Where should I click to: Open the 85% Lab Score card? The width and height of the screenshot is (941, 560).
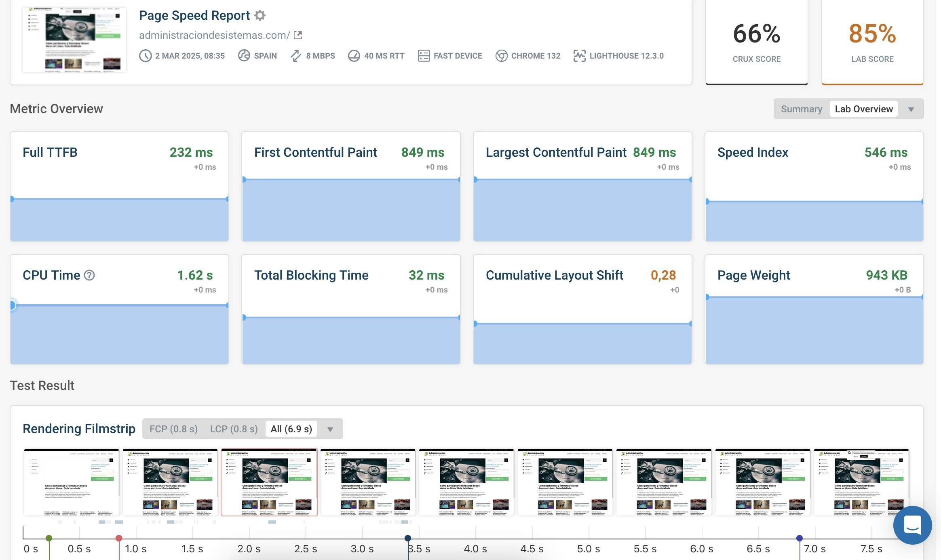pos(872,42)
